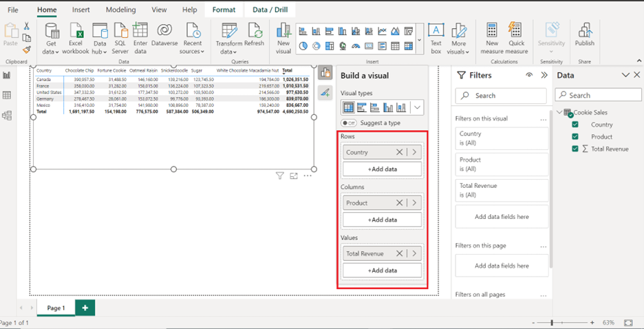
Task: Click the Cut scissors icon
Action: tap(27, 26)
